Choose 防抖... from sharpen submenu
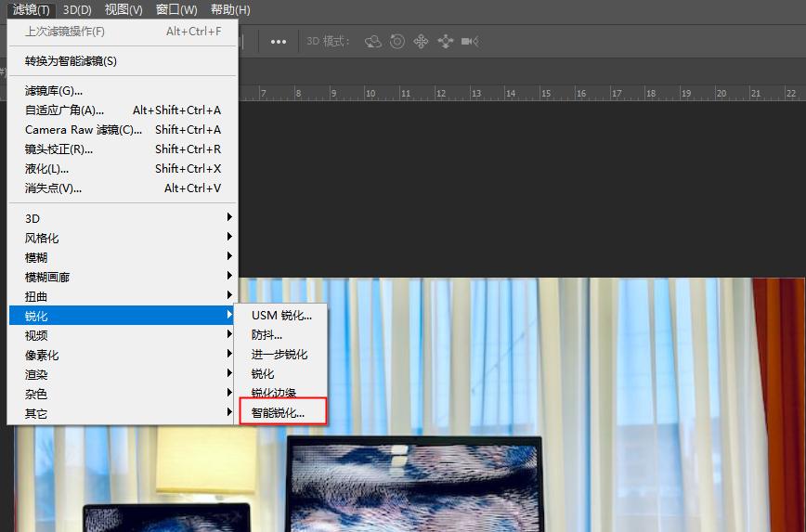 (281, 335)
